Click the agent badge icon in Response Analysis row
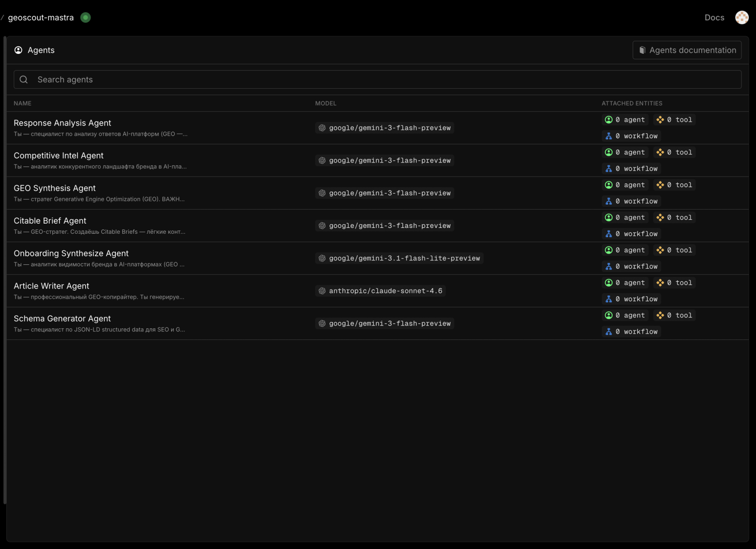 (609, 120)
